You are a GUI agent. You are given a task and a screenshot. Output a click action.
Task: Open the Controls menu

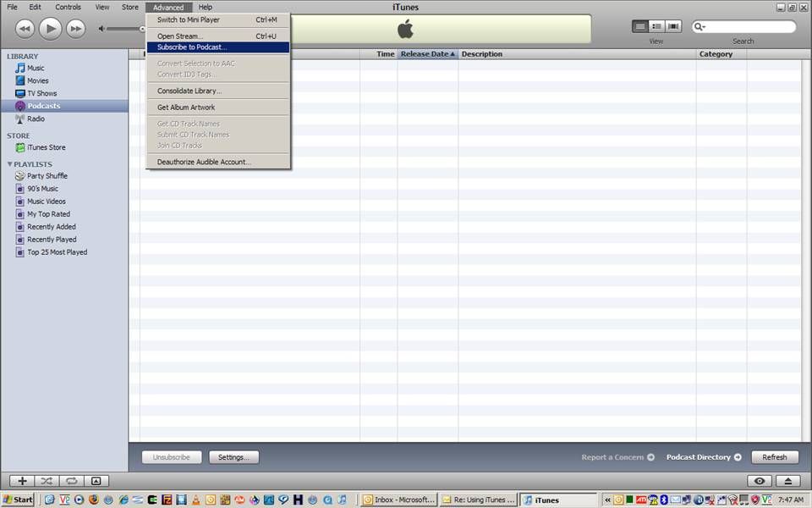click(x=68, y=8)
